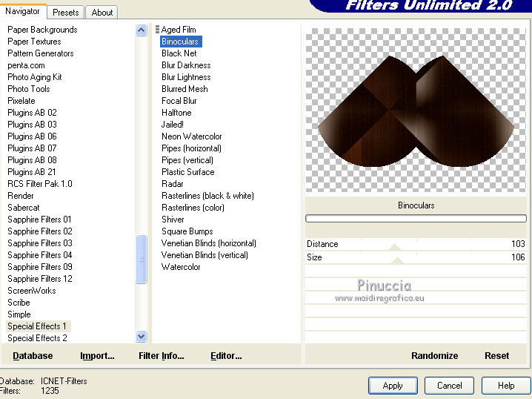This screenshot has height=399, width=532.
Task: Click the category list scrollbar thumb
Action: (x=141, y=259)
